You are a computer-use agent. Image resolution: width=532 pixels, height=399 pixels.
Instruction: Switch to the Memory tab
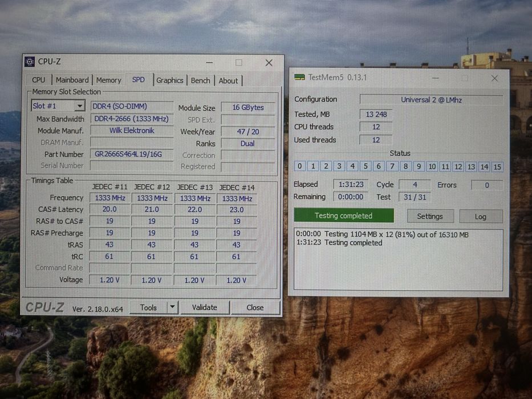[108, 80]
